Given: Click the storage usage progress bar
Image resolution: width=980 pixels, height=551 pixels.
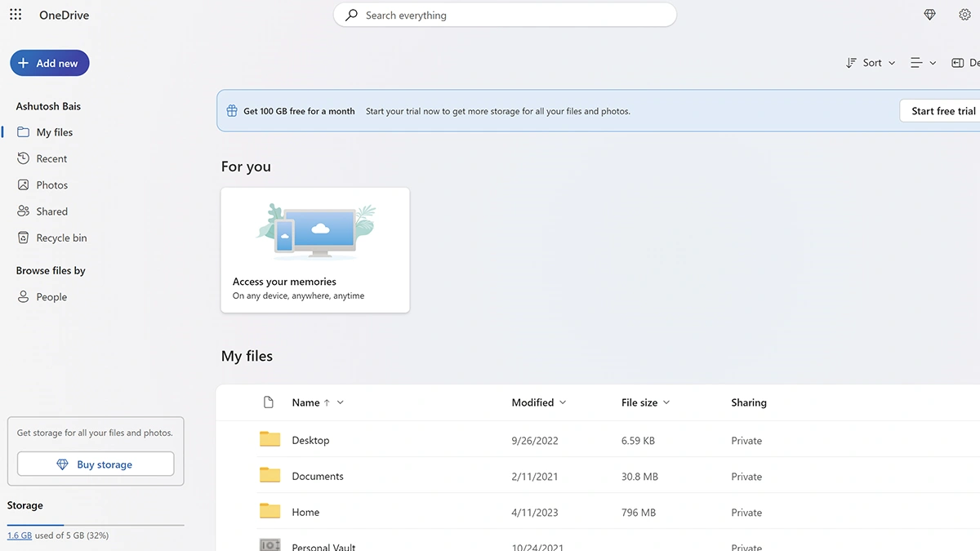Looking at the screenshot, I should coord(96,525).
